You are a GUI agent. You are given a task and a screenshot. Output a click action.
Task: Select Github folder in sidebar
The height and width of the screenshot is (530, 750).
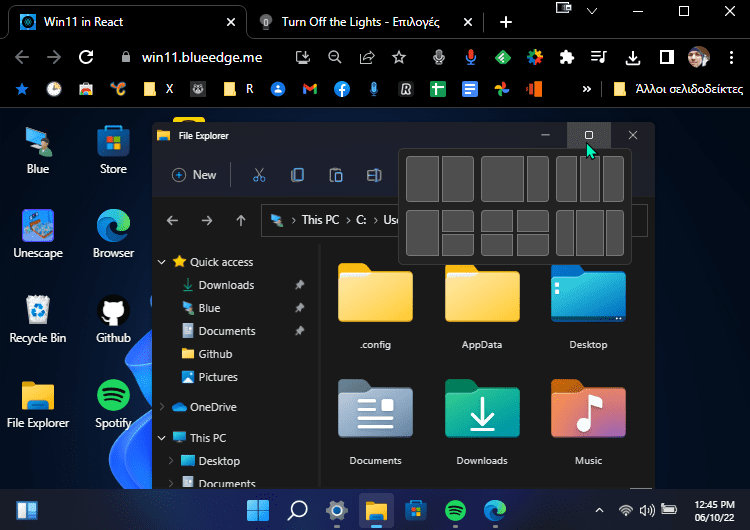coord(215,354)
